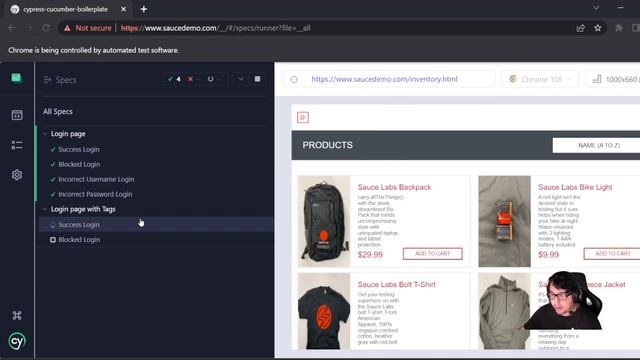Click the Not secure warning indicator
The width and height of the screenshot is (640, 360).
point(87,28)
